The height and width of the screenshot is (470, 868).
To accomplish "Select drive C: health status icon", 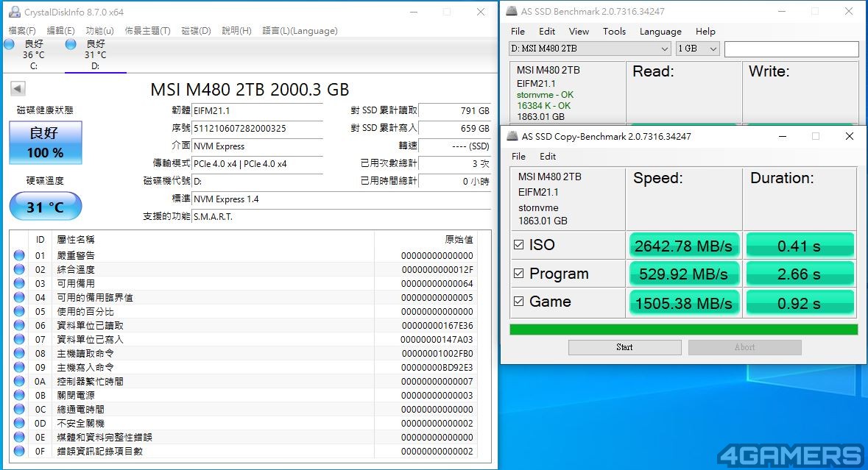I will click(x=9, y=44).
